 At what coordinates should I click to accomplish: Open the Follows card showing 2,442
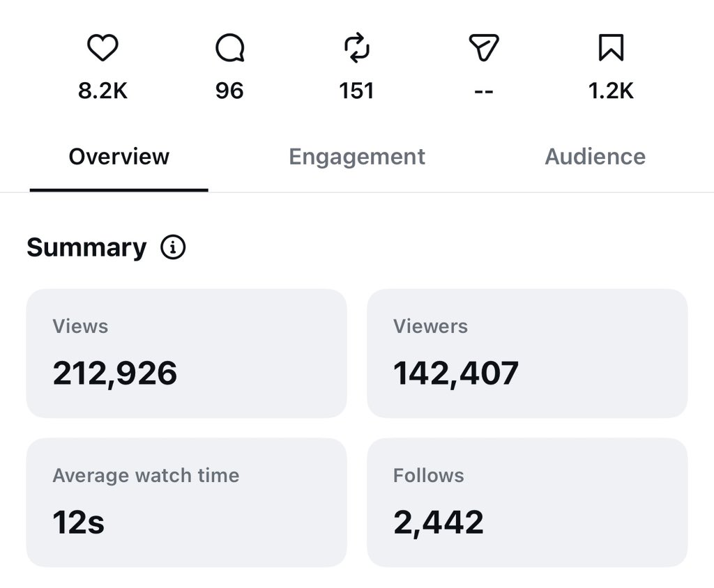pyautogui.click(x=527, y=502)
